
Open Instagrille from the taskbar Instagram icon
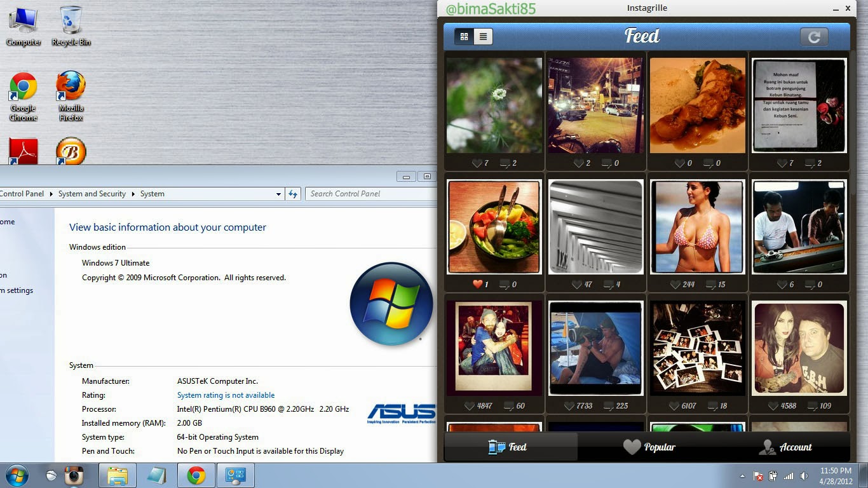click(x=74, y=475)
